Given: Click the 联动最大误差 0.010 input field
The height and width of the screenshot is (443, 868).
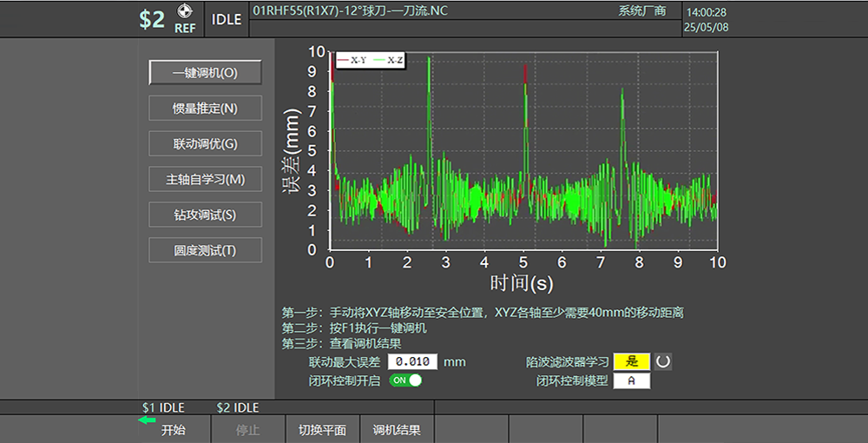Looking at the screenshot, I should (x=412, y=361).
